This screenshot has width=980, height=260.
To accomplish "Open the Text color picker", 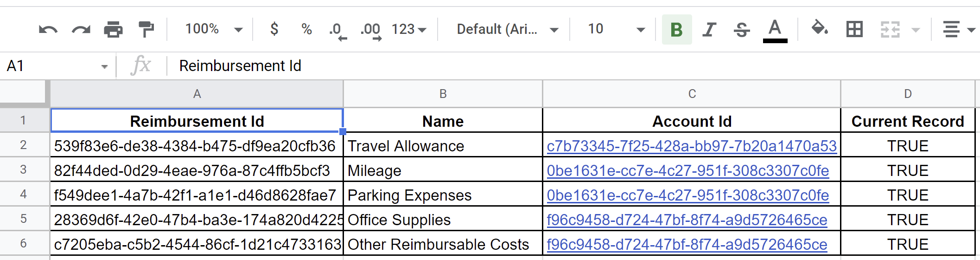I will pos(775,30).
